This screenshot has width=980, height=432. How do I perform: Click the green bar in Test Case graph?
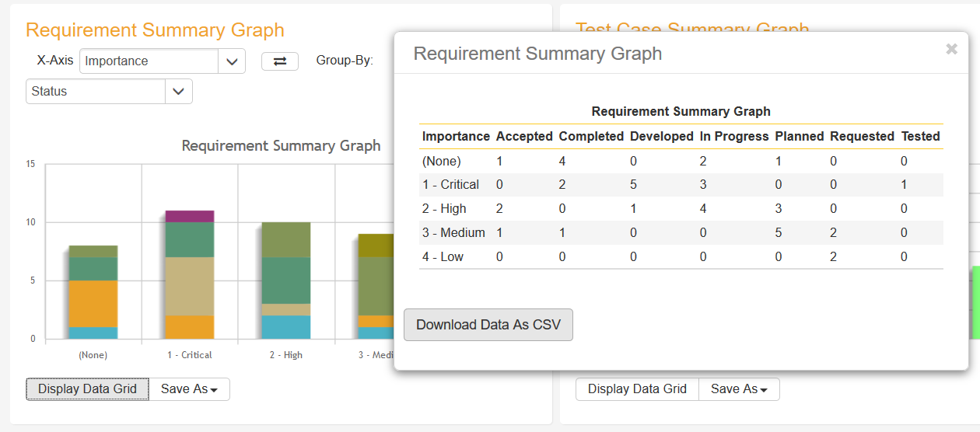pos(975,302)
